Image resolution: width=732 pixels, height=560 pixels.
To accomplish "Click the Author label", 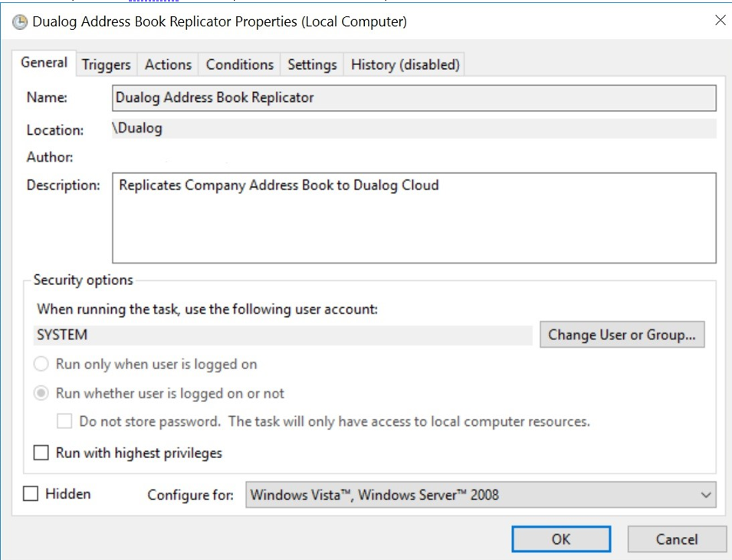I will tap(50, 157).
